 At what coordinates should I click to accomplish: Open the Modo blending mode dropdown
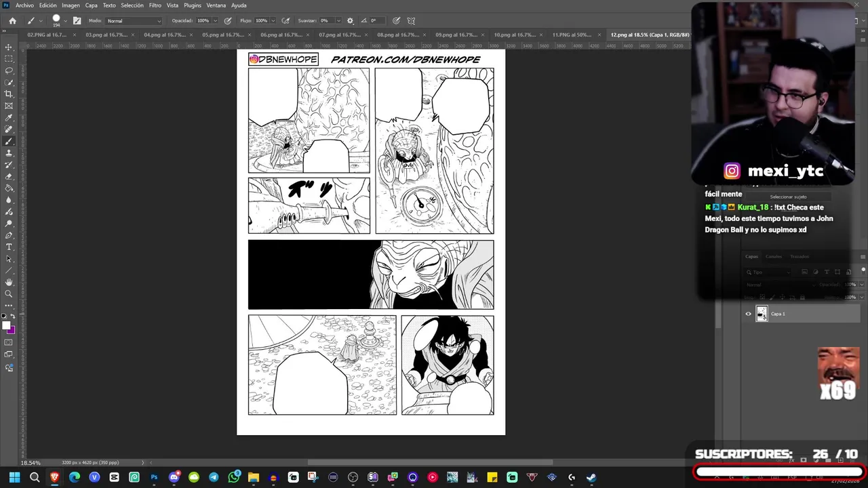[x=134, y=21]
